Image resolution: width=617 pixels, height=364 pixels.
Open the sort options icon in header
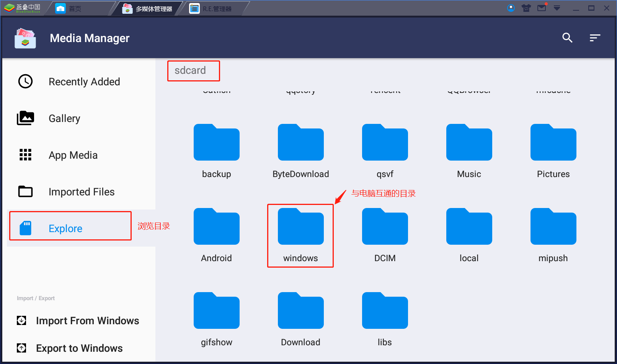[x=595, y=38]
